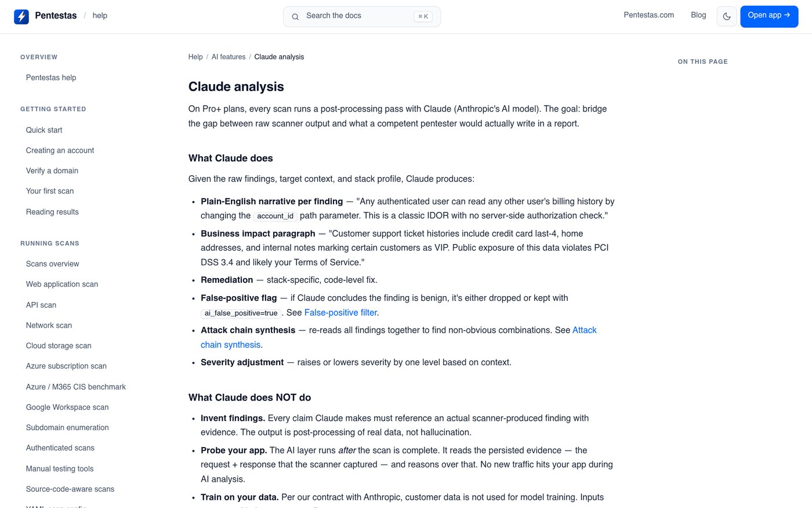812x508 pixels.
Task: Click the ai_false_positive=true code snippet
Action: (x=241, y=313)
